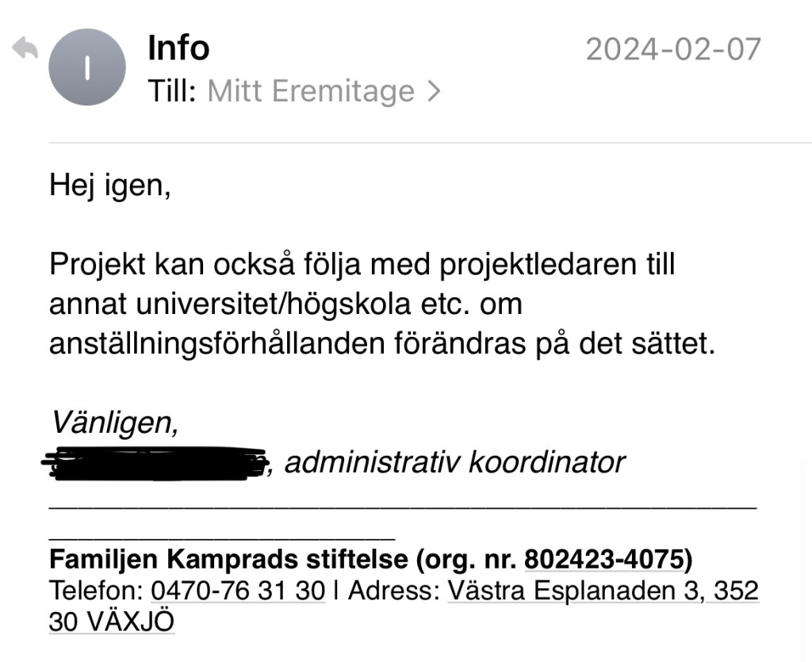The width and height of the screenshot is (812, 662).
Task: Click the administrativ koordinator title text
Action: tap(454, 462)
